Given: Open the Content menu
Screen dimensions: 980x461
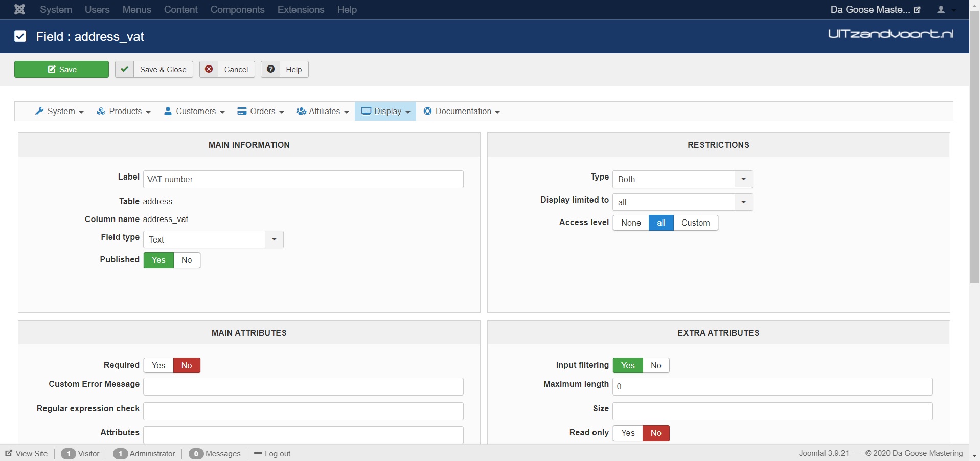Looking at the screenshot, I should [180, 9].
